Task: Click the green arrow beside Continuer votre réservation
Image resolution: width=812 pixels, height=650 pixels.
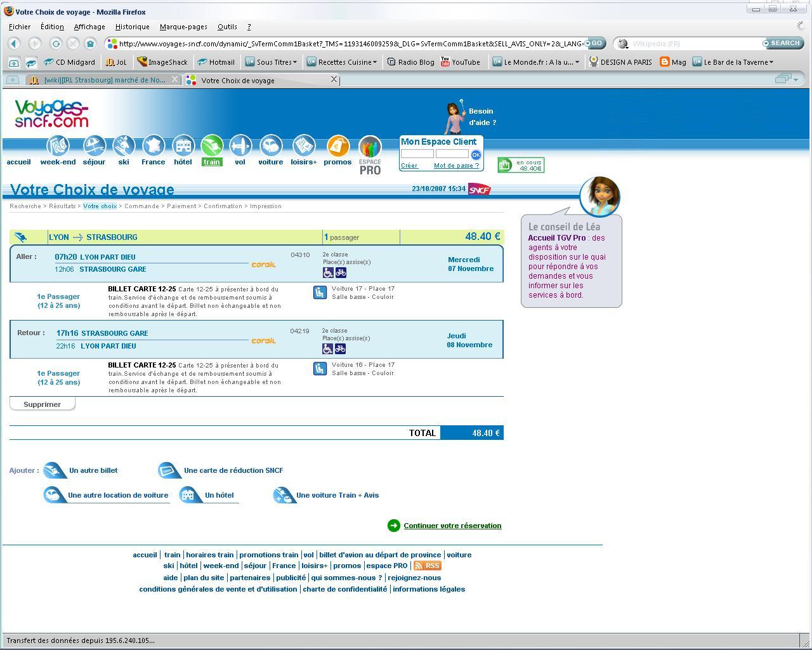Action: click(394, 526)
